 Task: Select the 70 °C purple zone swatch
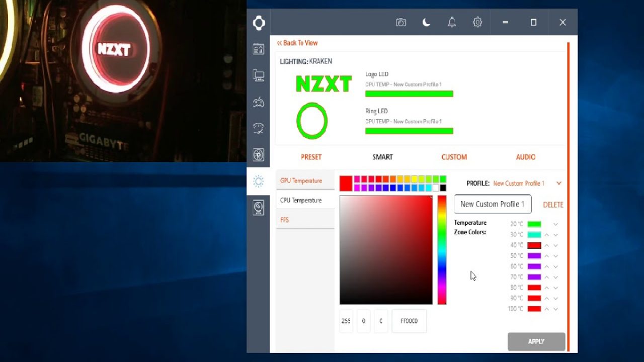(x=534, y=277)
